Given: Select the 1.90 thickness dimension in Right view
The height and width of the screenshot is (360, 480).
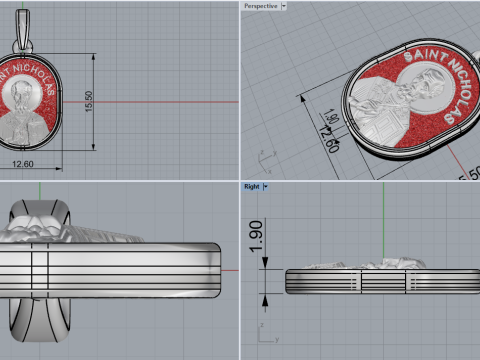Looking at the screenshot, I should (x=256, y=236).
